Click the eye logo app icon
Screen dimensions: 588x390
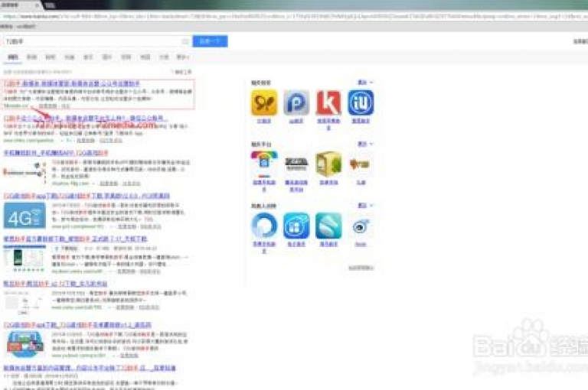[361, 226]
